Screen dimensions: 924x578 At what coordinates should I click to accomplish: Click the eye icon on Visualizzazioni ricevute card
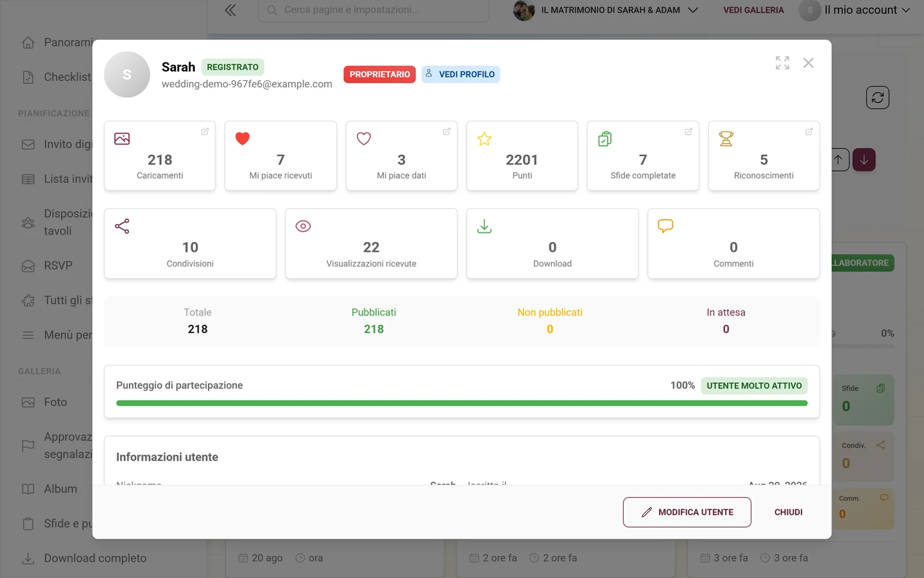(x=303, y=226)
